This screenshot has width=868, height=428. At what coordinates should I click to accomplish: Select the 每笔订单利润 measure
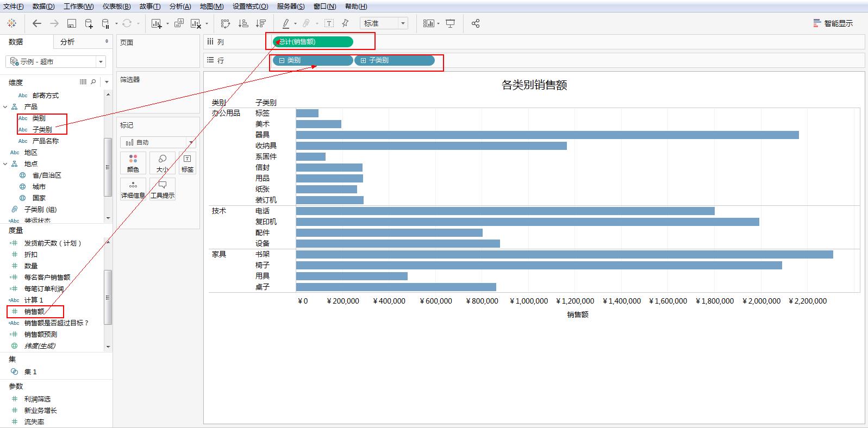point(43,289)
